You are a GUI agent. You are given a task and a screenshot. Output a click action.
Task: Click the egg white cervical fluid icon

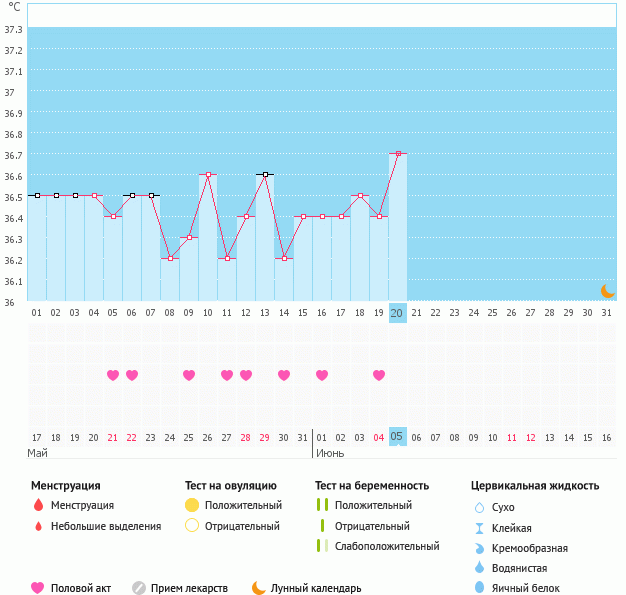[x=479, y=588]
